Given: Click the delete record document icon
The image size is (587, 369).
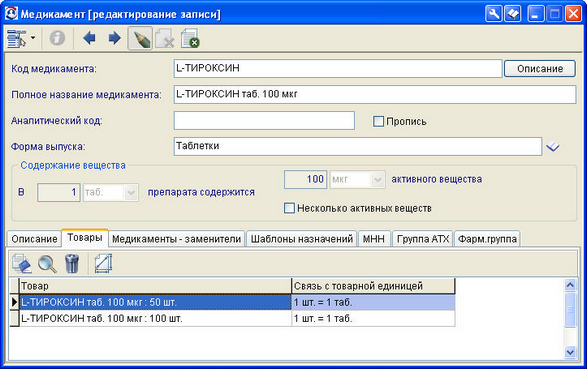Looking at the screenshot, I should point(165,38).
